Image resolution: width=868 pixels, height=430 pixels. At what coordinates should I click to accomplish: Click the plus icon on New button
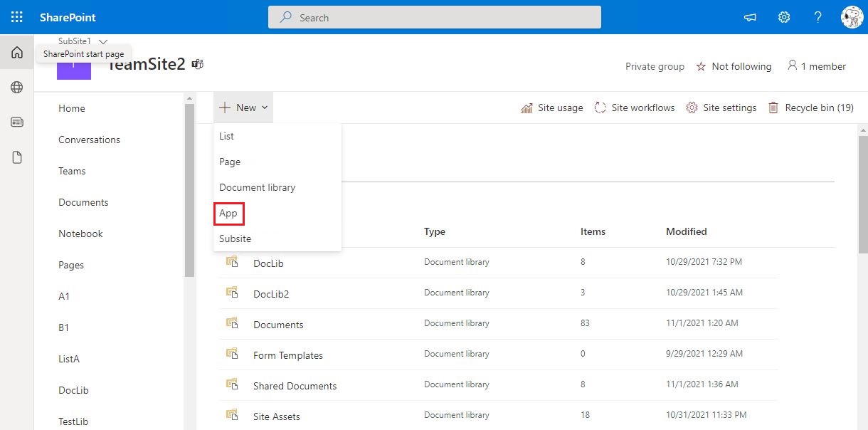click(225, 107)
